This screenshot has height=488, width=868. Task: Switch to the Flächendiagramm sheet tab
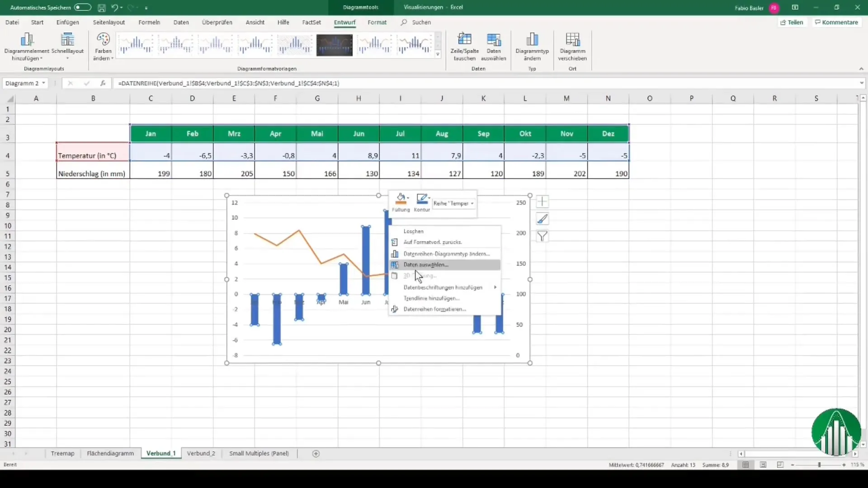[x=110, y=453]
